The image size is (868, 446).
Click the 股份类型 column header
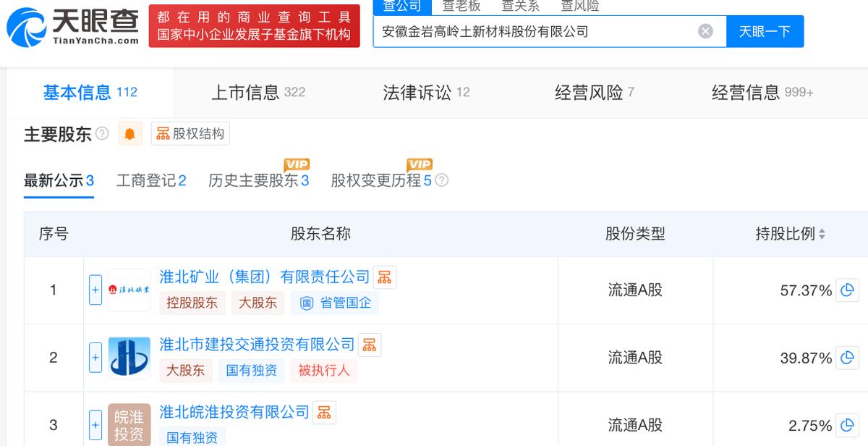635,234
